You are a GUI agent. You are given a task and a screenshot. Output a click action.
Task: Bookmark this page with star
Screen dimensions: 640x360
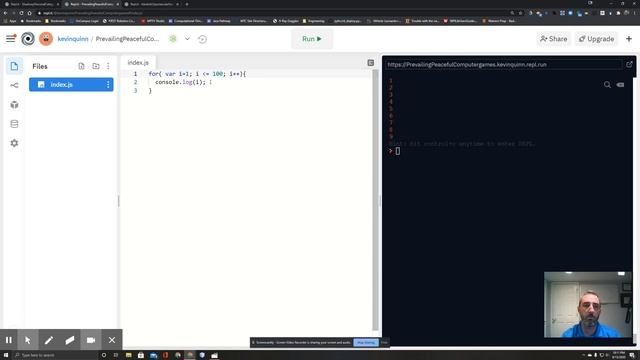pos(520,13)
